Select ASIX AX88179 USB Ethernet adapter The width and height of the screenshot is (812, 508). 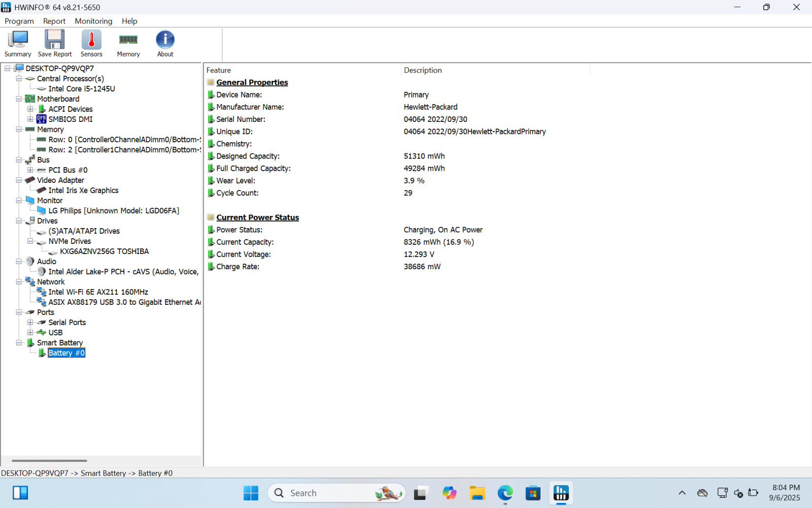pos(125,302)
